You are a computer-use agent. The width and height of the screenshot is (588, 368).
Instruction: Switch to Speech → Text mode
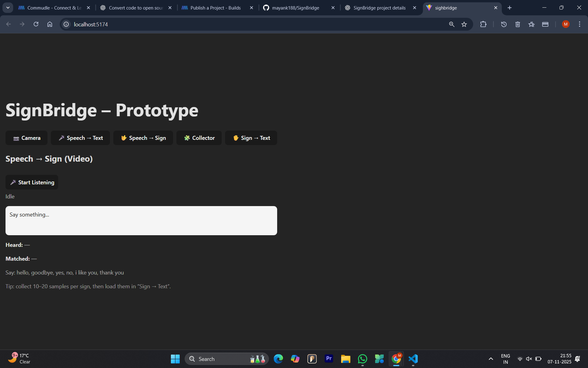(x=81, y=138)
